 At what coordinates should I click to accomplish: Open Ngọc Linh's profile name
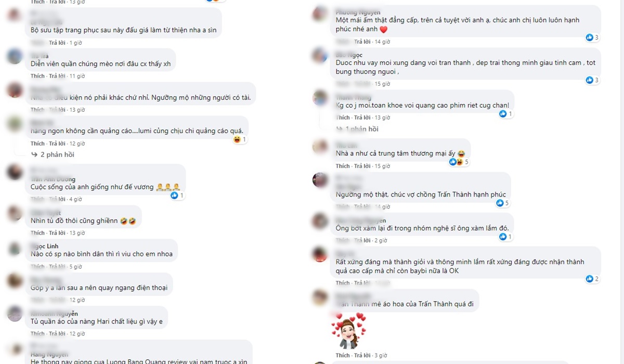coord(45,246)
